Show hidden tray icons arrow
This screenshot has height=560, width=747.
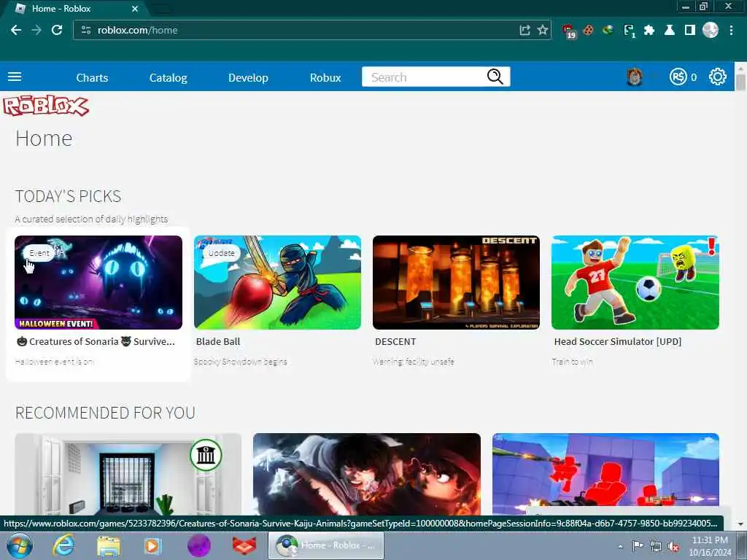pyautogui.click(x=620, y=547)
